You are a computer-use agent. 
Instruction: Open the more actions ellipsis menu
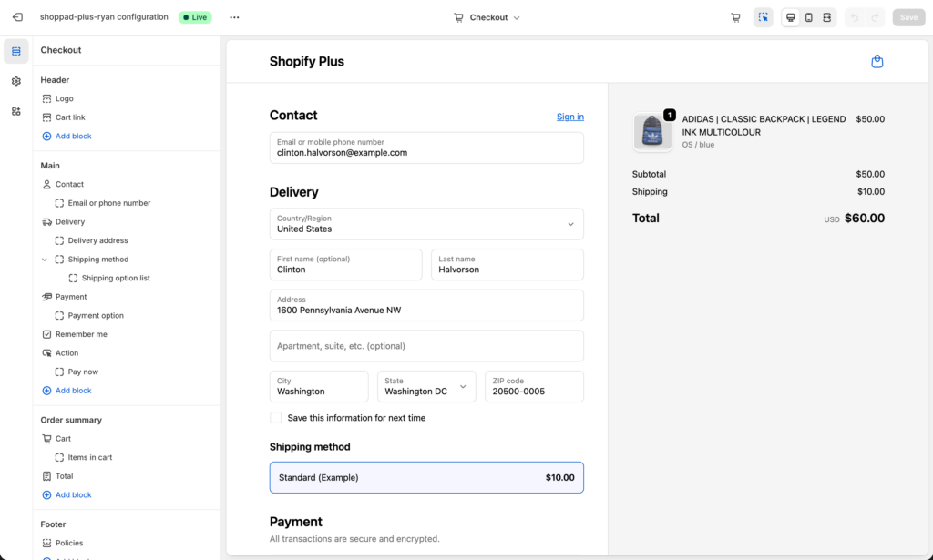pyautogui.click(x=234, y=17)
